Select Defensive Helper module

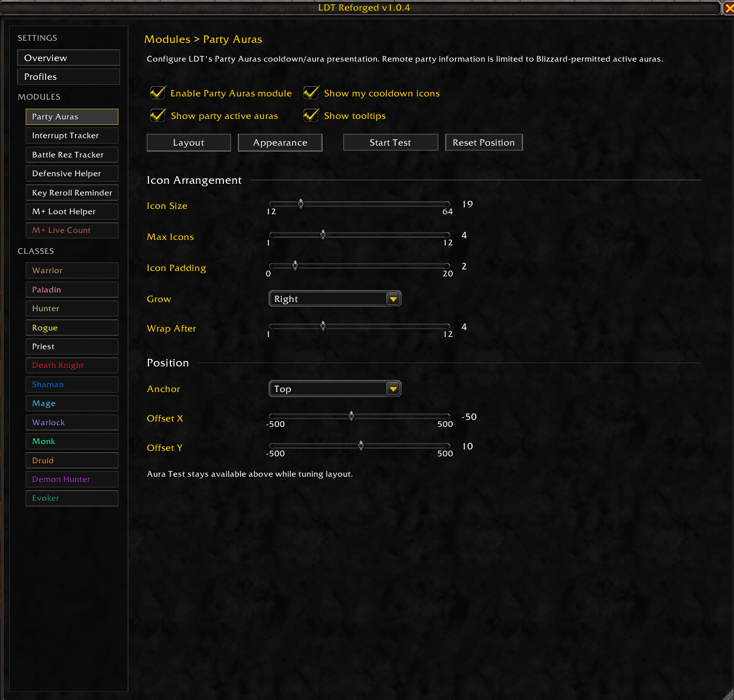[72, 174]
